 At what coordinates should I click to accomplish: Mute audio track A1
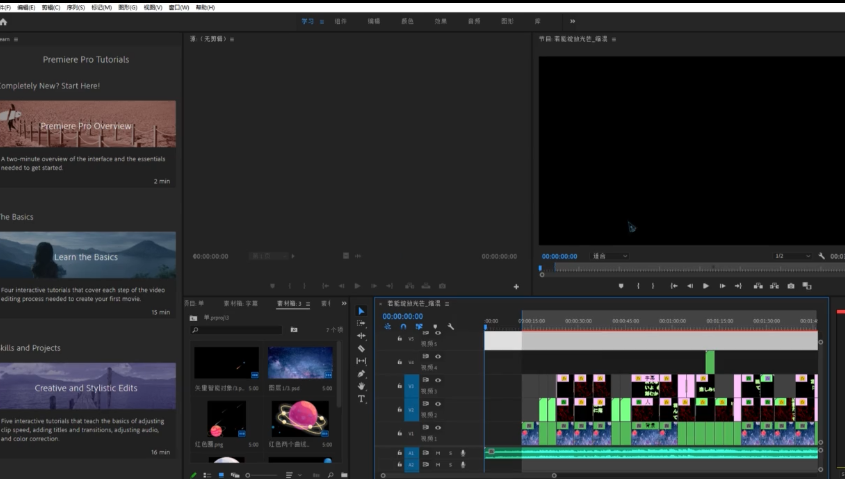438,453
